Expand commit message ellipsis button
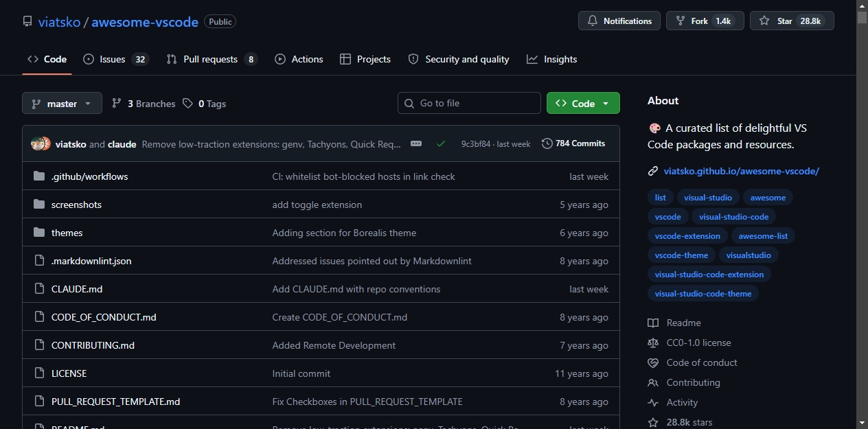 tap(416, 143)
